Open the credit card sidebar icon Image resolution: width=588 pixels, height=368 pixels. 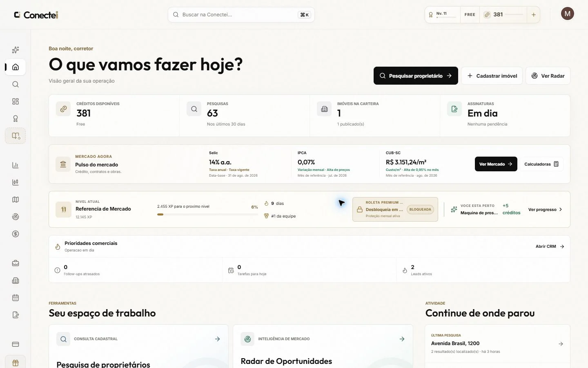pyautogui.click(x=16, y=344)
